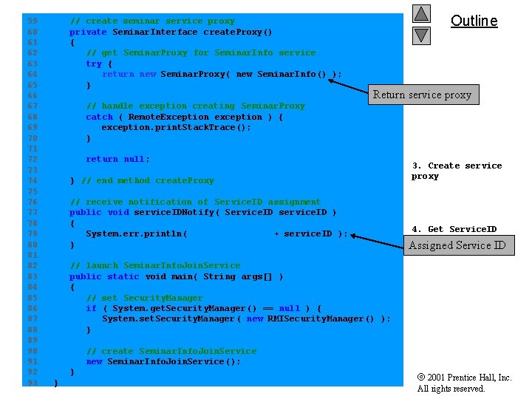The height and width of the screenshot is (399, 532).
Task: Click the comment '// launch SeminarInfoJoinService'
Action: tap(155, 265)
